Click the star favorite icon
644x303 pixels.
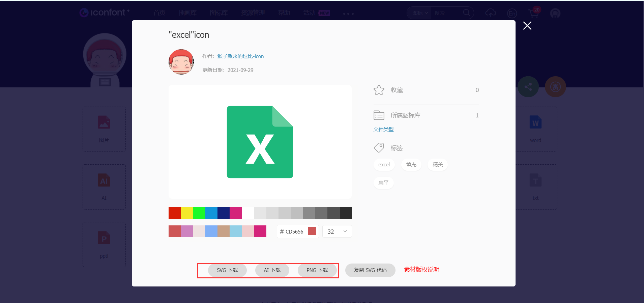coord(379,90)
